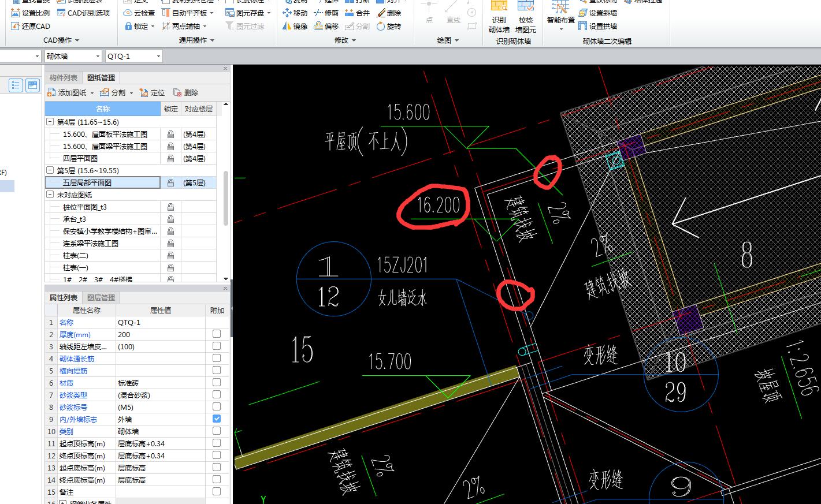Click 识别砌体墙 recognize masonry wall
This screenshot has height=504, width=821.
499,16
